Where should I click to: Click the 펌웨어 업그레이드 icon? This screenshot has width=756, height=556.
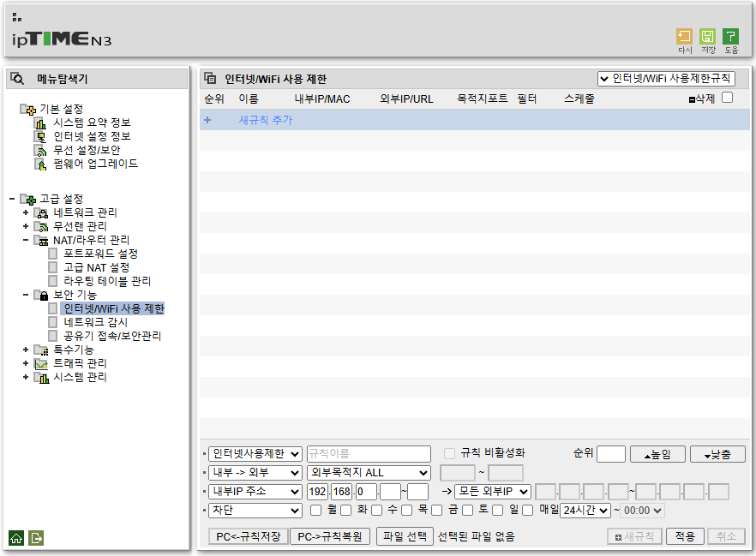[40, 164]
